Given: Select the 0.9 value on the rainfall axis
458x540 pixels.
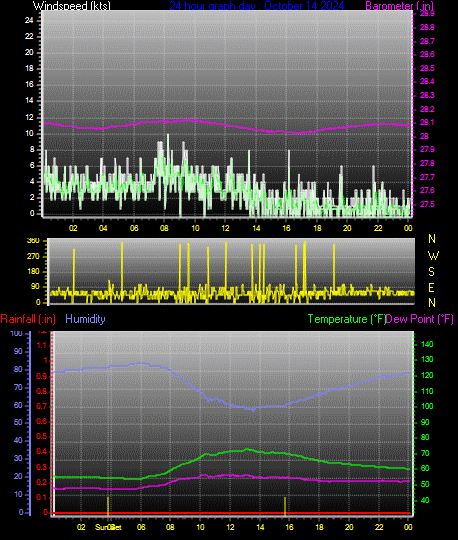Looking at the screenshot, I should (x=42, y=376).
